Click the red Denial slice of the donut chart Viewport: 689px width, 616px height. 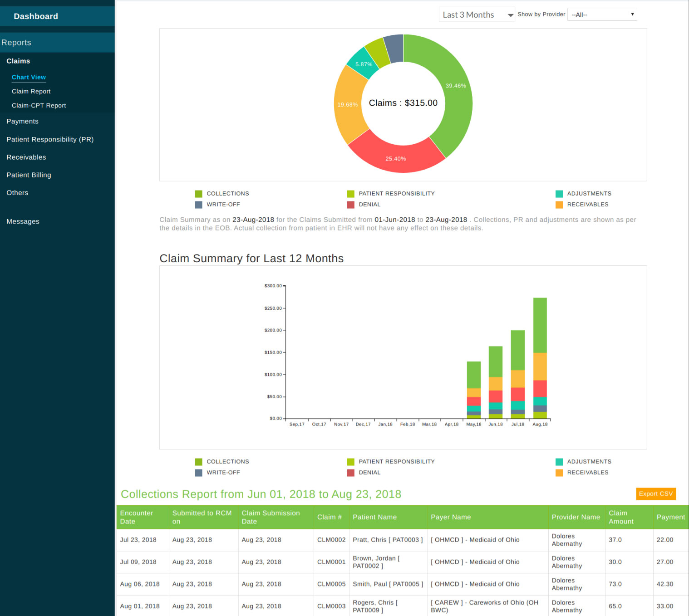pos(396,158)
